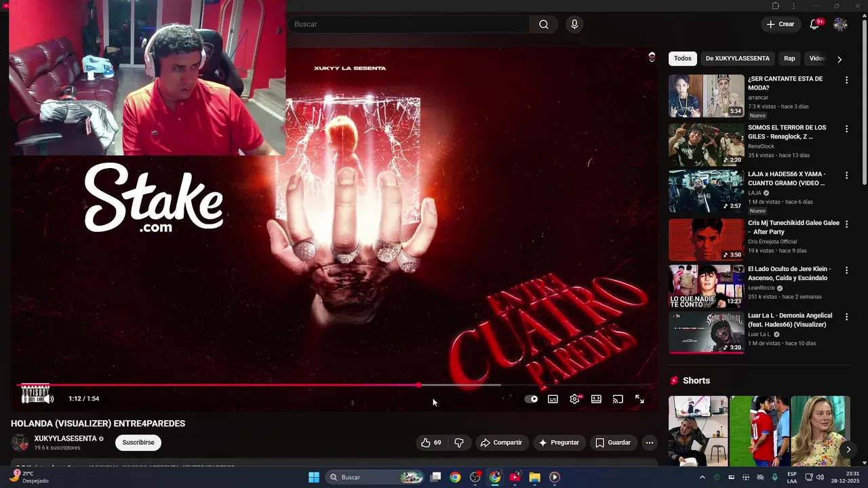Enter full screen mode
Image resolution: width=868 pixels, height=488 pixels.
coord(639,399)
